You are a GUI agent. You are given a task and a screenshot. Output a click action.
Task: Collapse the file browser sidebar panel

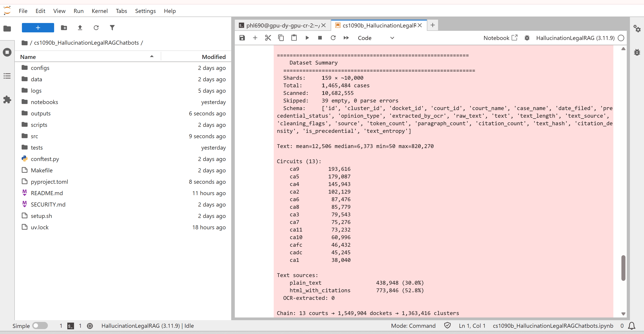click(x=7, y=28)
